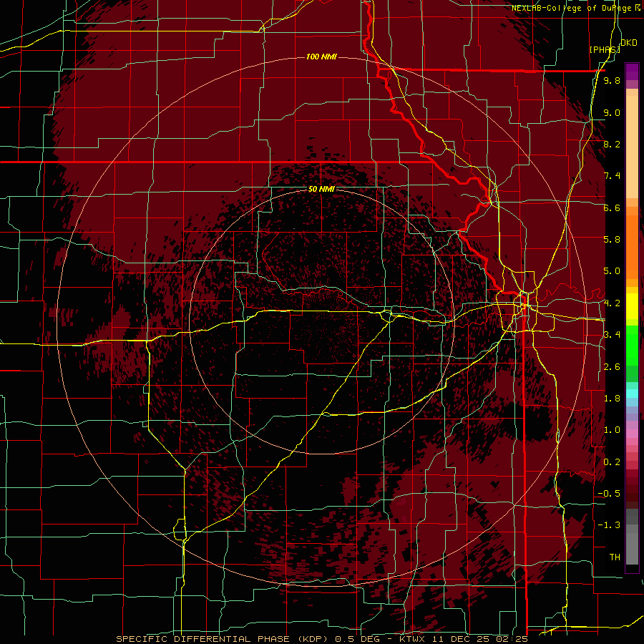Click the 4.2 scale value
This screenshot has height=644, width=644.
point(612,303)
